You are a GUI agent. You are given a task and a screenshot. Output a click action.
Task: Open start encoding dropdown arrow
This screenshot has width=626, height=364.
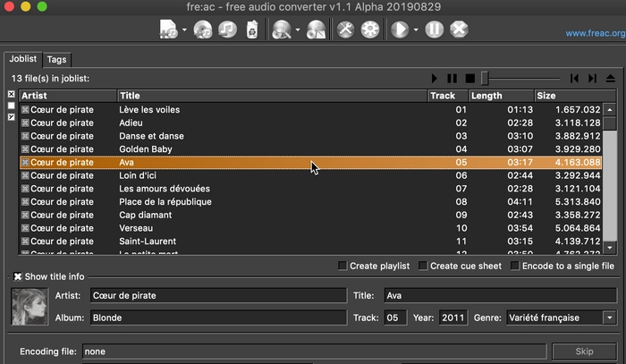[416, 30]
